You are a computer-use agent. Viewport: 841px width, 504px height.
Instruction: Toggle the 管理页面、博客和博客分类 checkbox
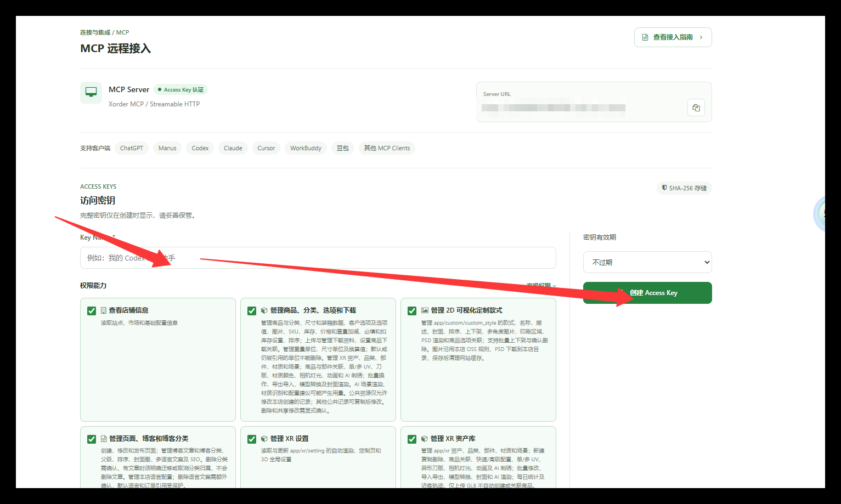click(x=92, y=439)
